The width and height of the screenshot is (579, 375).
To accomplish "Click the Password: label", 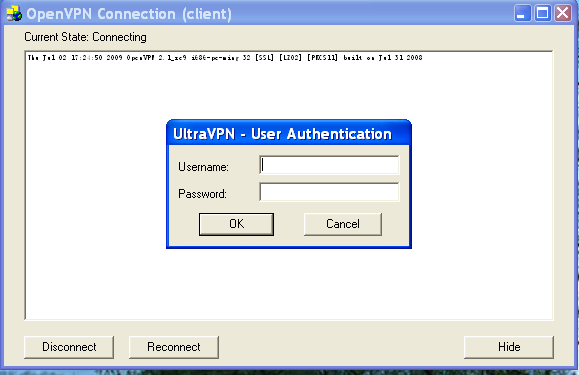I will click(x=202, y=194).
